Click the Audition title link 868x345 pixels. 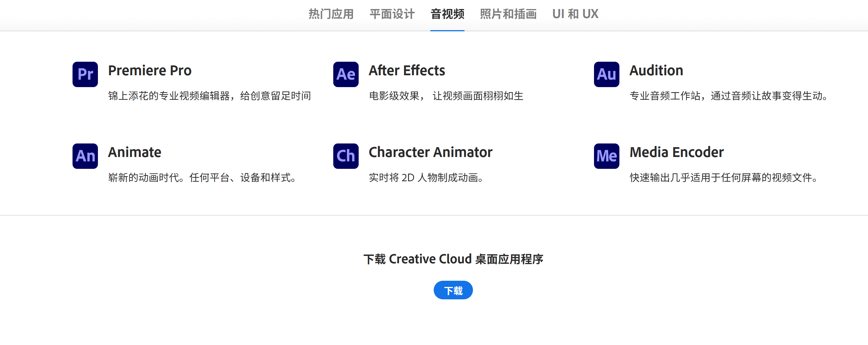coord(656,71)
